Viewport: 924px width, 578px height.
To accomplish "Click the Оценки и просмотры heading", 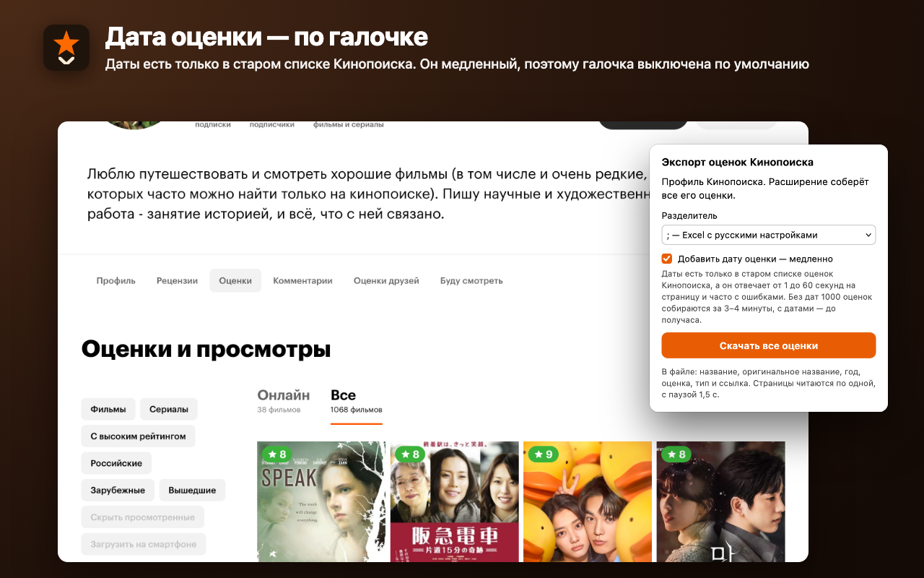I will 206,350.
